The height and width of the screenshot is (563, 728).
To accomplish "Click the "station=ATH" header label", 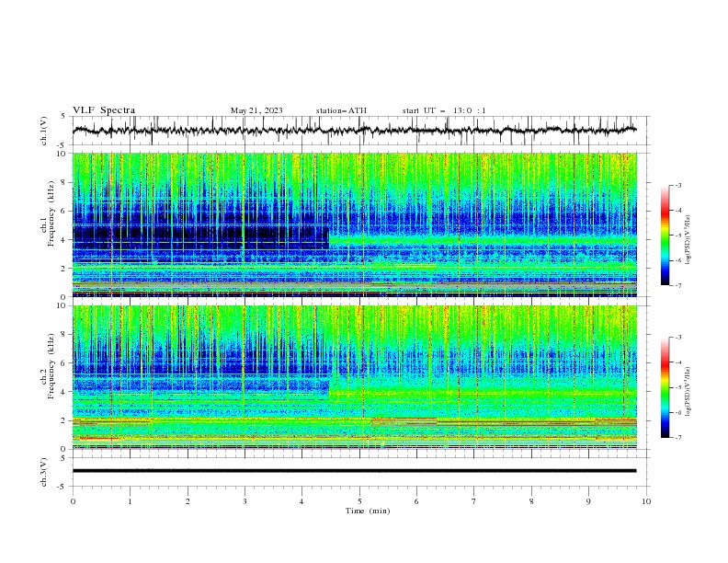I will point(341,110).
